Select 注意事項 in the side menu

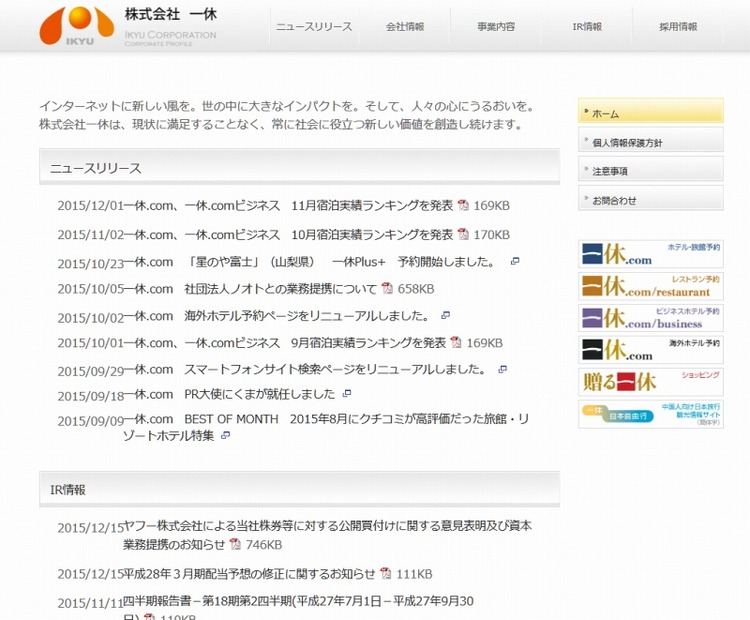(x=651, y=169)
